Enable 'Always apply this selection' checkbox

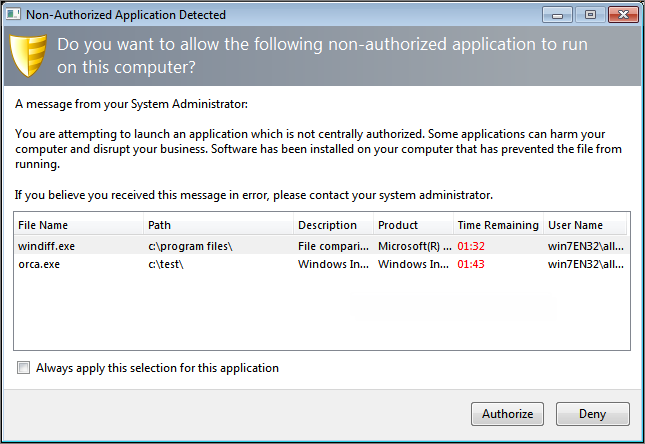[24, 368]
